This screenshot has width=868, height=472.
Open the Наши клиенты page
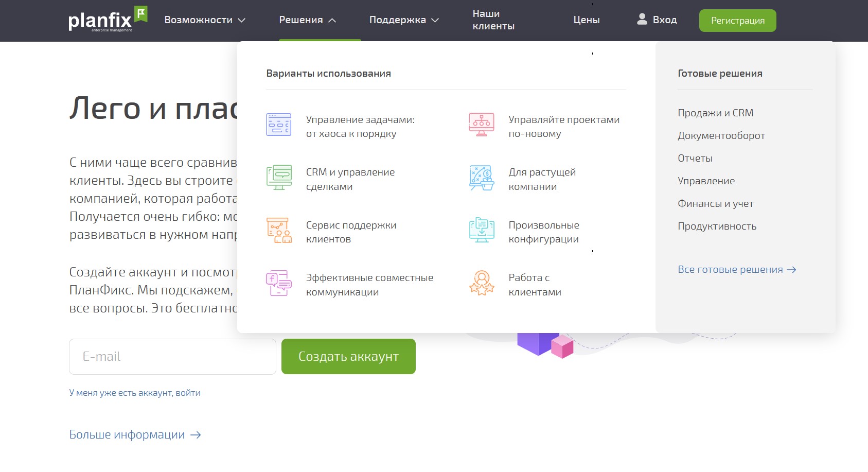click(x=493, y=20)
